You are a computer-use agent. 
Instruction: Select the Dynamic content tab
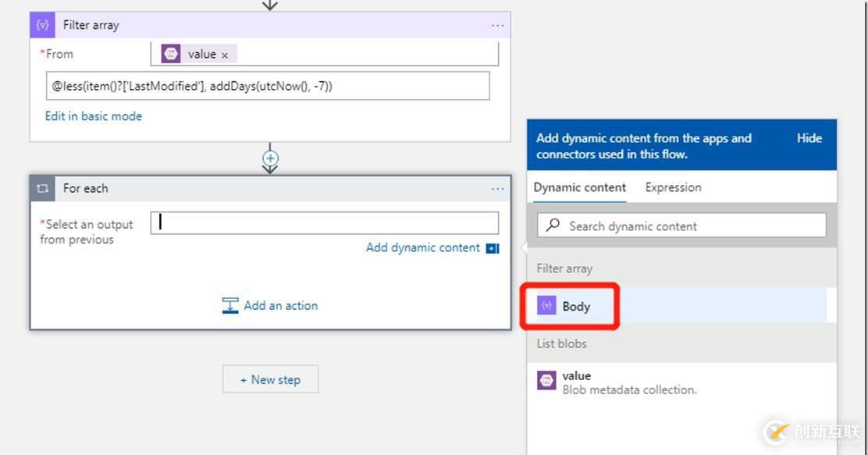[580, 187]
